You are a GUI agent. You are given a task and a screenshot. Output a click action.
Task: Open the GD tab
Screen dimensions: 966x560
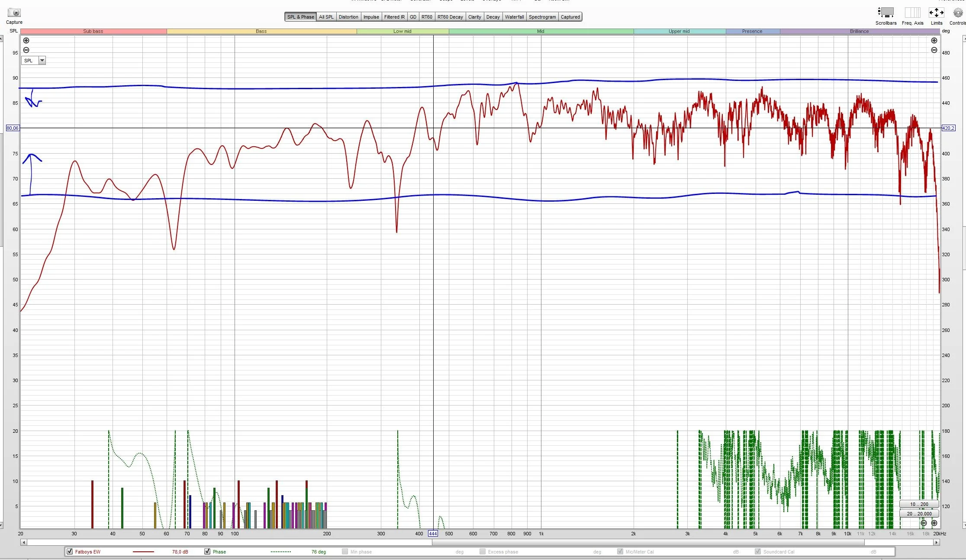[413, 17]
